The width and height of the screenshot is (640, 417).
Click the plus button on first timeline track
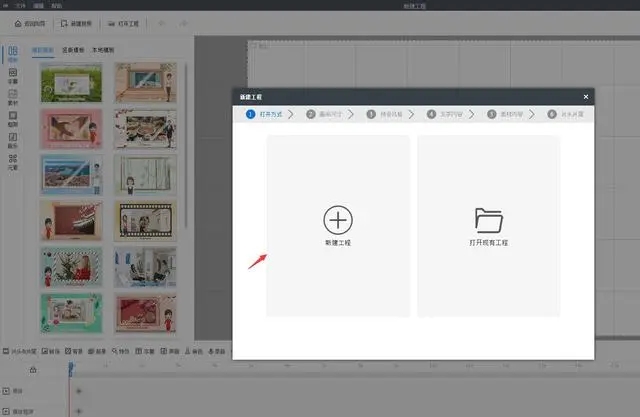pyautogui.click(x=79, y=391)
